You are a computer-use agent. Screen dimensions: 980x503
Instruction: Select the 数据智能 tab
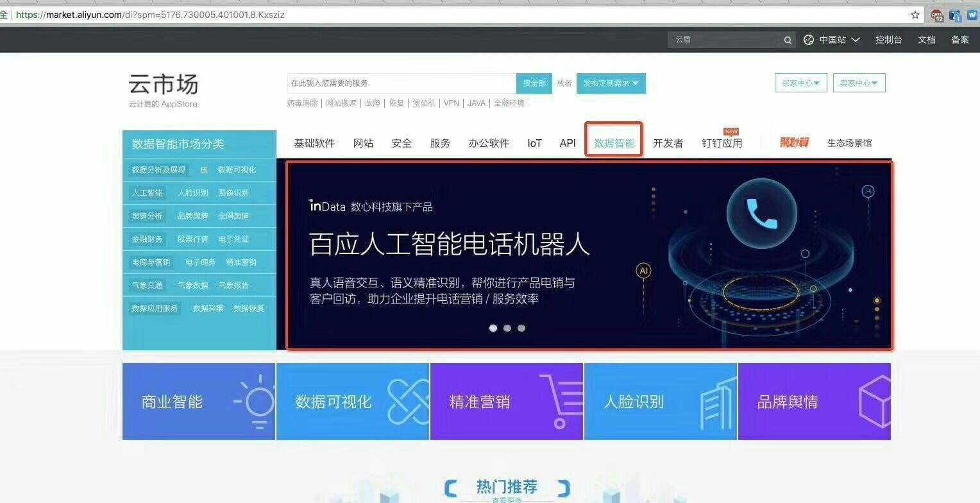coord(614,143)
